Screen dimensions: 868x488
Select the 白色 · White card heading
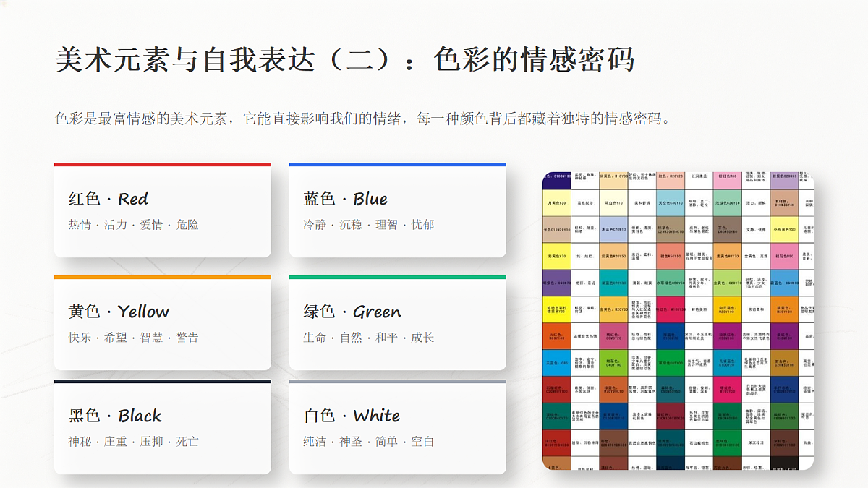pos(352,416)
